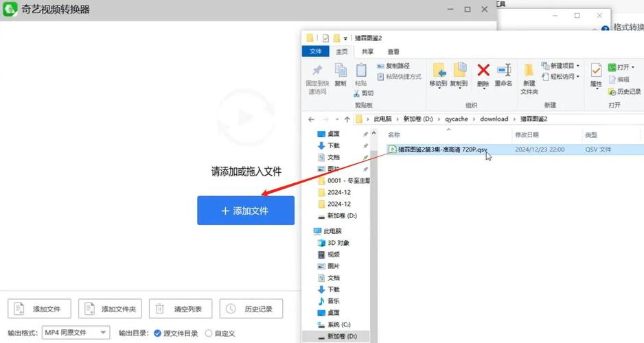The image size is (644, 343).
Task: Open the 轻松访问 dropdown
Action: [x=560, y=76]
